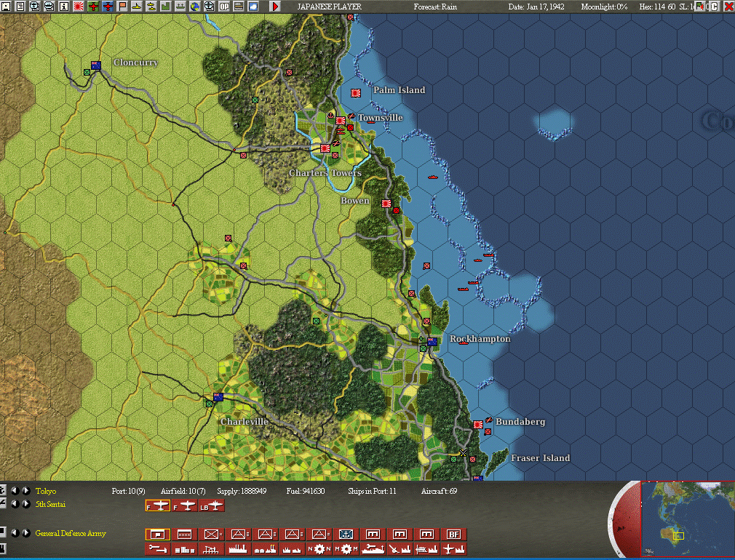The height and width of the screenshot is (560, 735).
Task: Click the orange flag toolbar icon
Action: [x=122, y=7]
